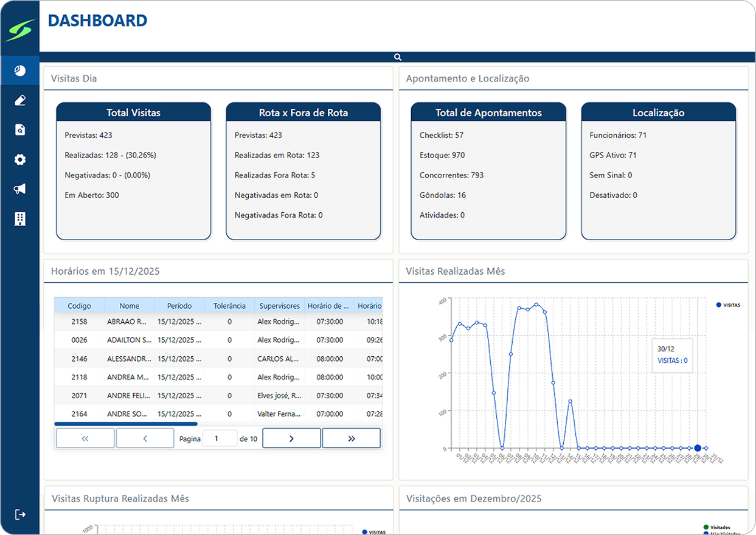756x535 pixels.
Task: Sort table by Supervisores column header
Action: [x=279, y=306]
